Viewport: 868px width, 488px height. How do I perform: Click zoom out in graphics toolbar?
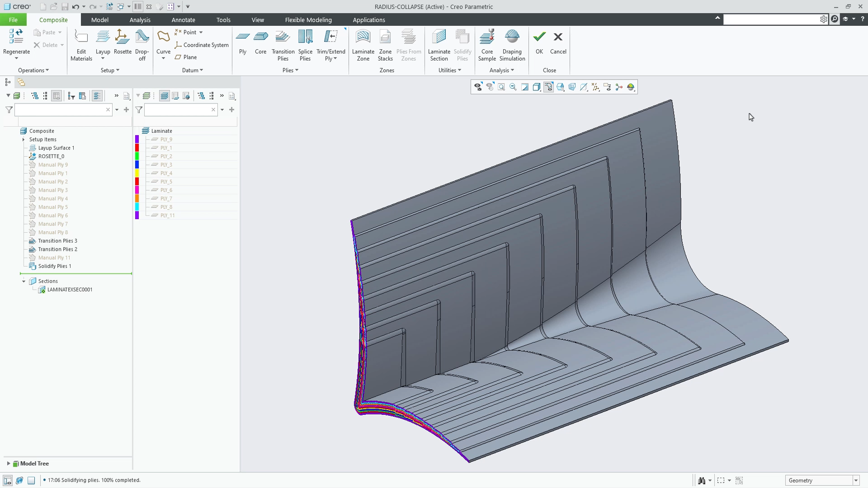coord(513,87)
